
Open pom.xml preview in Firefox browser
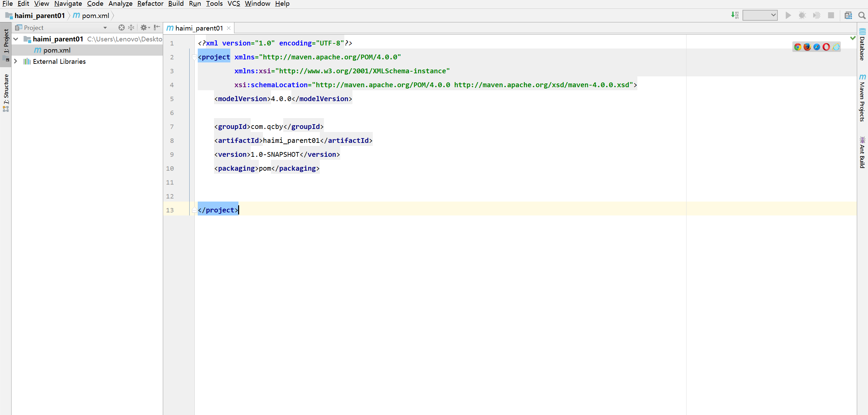807,47
